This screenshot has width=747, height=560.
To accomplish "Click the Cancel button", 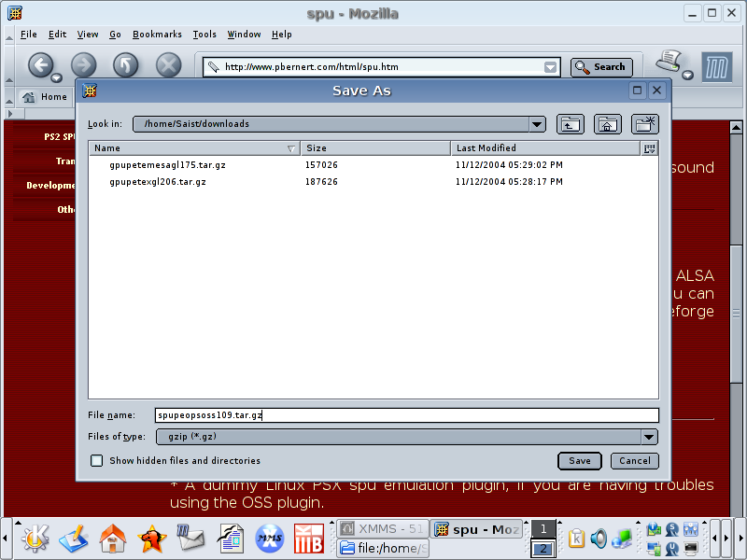I will (x=635, y=461).
